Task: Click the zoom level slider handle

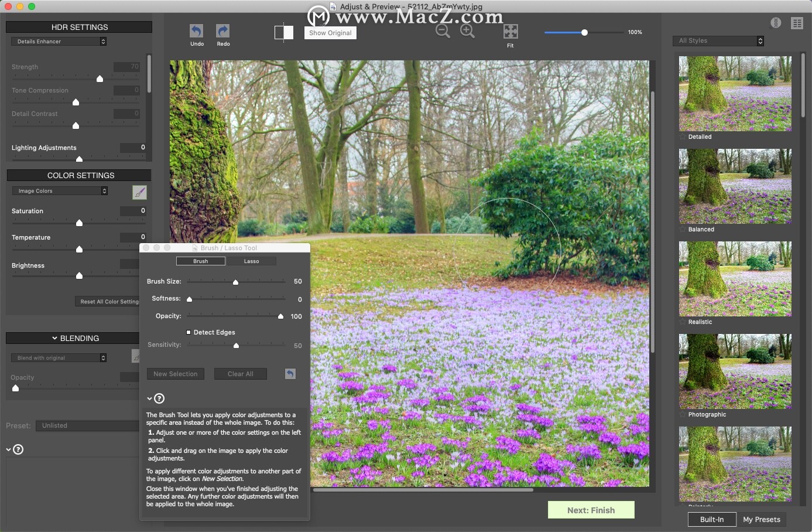Action: tap(584, 33)
